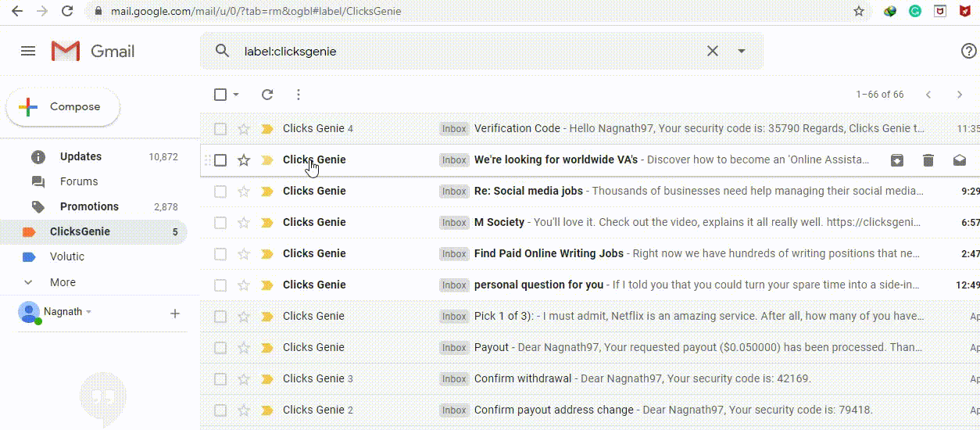Open the select-all dropdown arrow

point(236,95)
